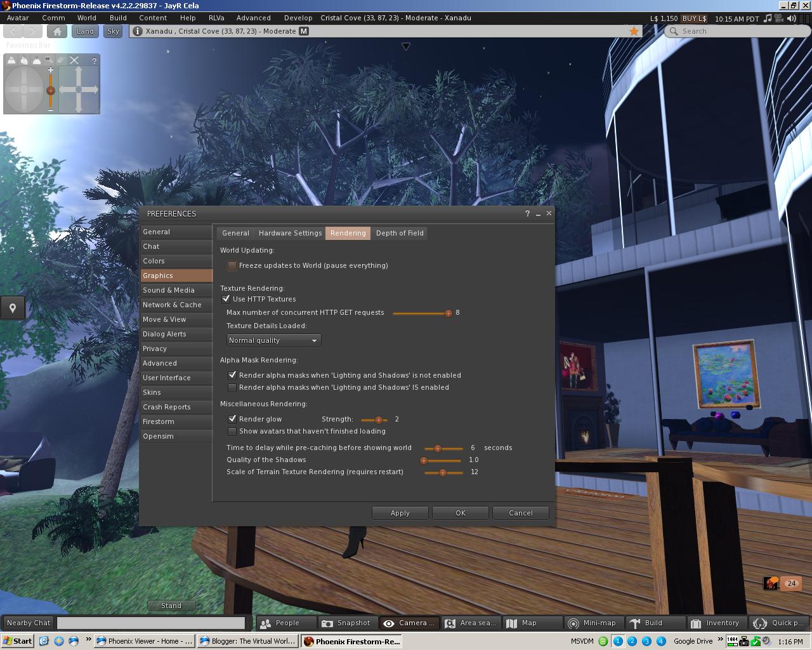Click BUY L$ button
Viewport: 812px width, 650px height.
pyautogui.click(x=695, y=18)
